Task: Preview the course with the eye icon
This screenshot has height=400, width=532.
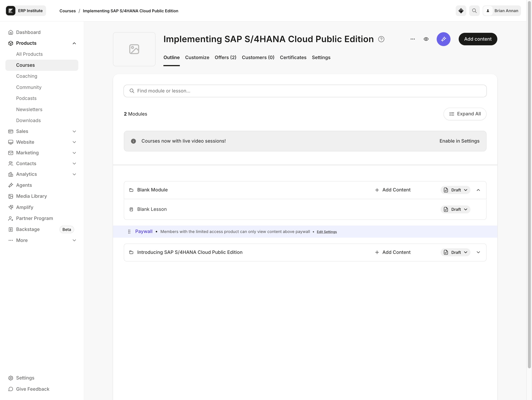Action: (426, 39)
